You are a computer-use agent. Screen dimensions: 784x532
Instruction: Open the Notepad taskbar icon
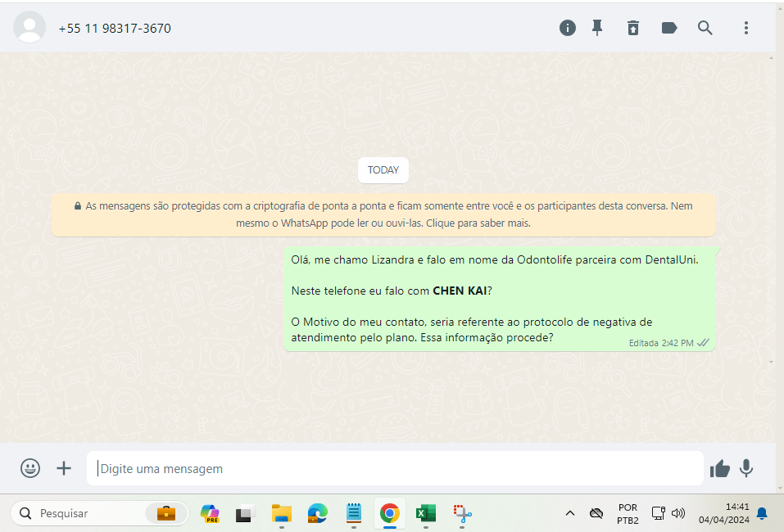pyautogui.click(x=354, y=513)
